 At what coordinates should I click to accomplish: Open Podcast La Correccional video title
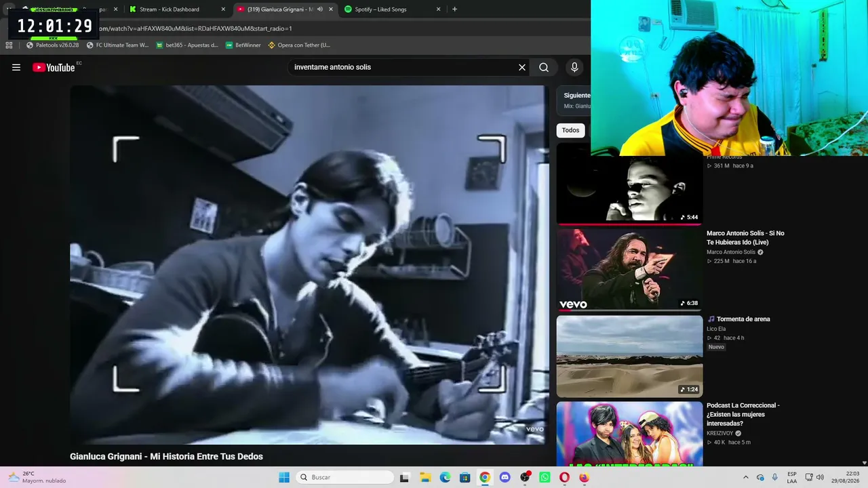pyautogui.click(x=743, y=414)
